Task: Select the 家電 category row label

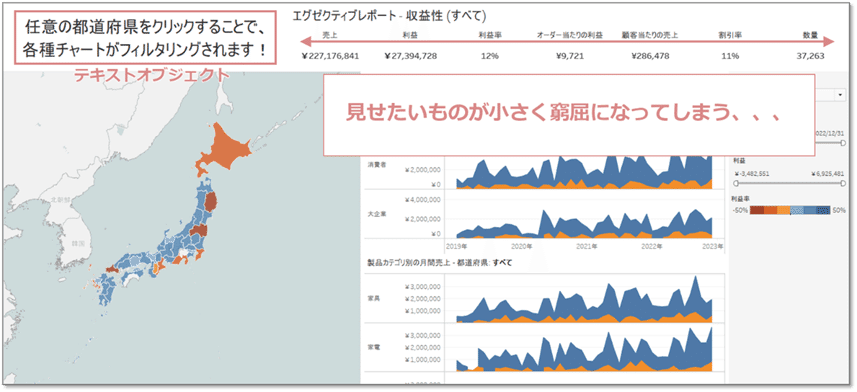Action: (374, 347)
